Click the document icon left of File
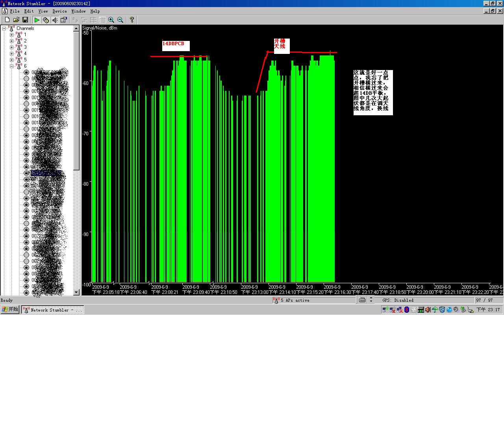Image resolution: width=504 pixels, height=430 pixels. pos(4,11)
